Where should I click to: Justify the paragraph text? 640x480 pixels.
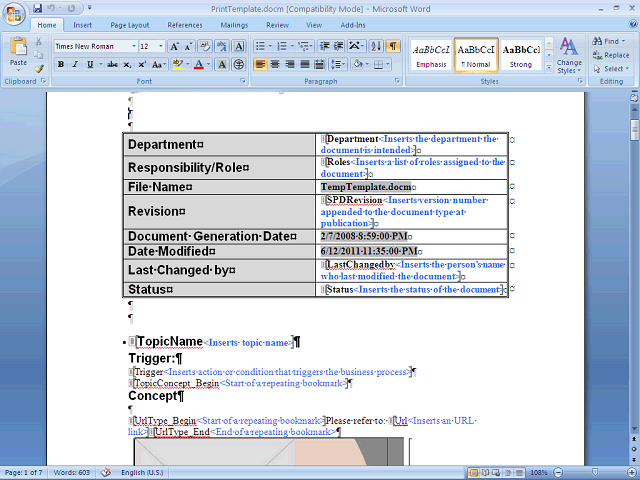pyautogui.click(x=305, y=64)
